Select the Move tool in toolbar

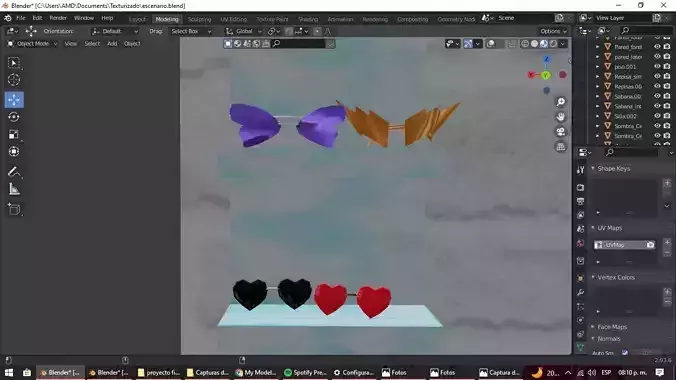click(x=14, y=100)
